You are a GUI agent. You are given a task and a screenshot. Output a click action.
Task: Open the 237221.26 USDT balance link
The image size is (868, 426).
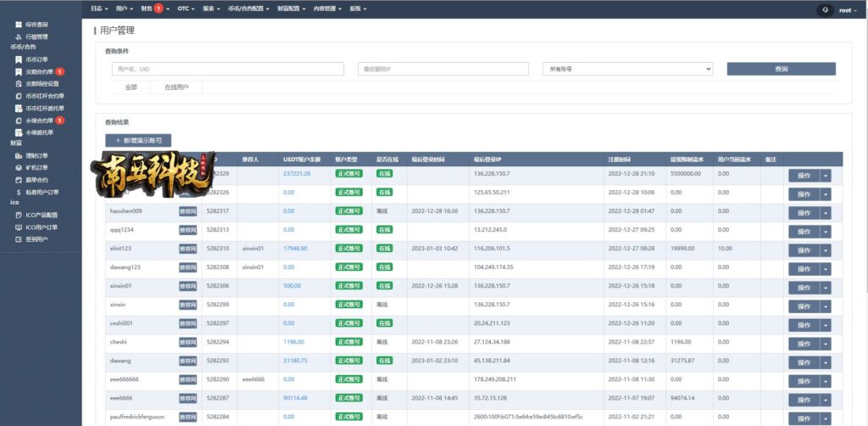click(x=297, y=173)
